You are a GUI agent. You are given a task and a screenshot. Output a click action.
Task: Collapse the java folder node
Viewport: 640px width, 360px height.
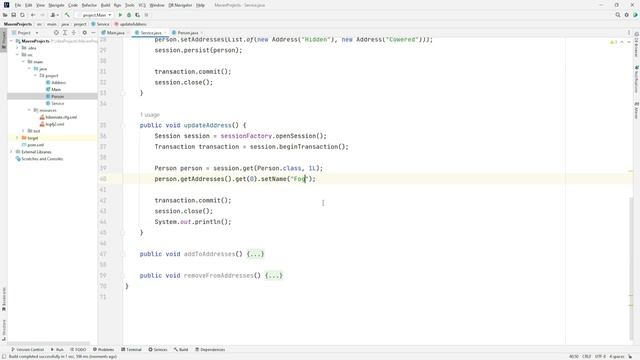(29, 69)
